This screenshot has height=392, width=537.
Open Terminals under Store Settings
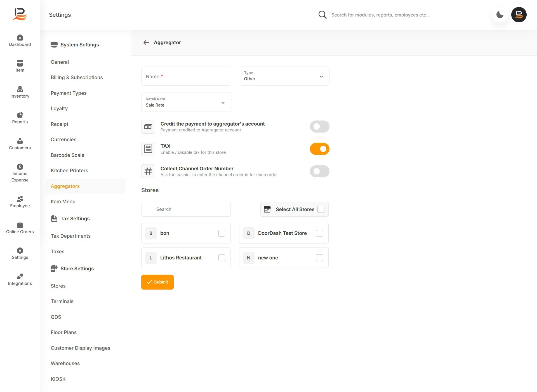coord(62,301)
